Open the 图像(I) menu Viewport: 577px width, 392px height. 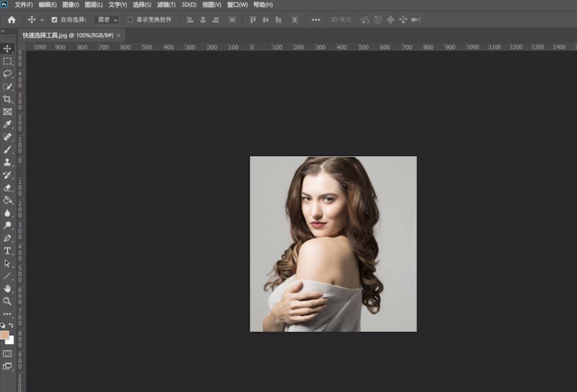tap(71, 5)
